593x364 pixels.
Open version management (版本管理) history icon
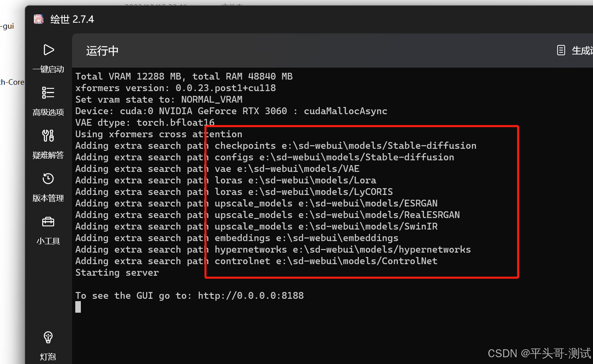coord(48,179)
